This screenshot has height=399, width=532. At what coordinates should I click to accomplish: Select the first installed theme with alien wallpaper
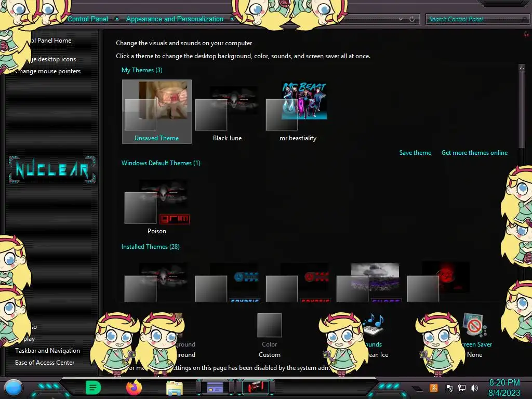point(156,282)
